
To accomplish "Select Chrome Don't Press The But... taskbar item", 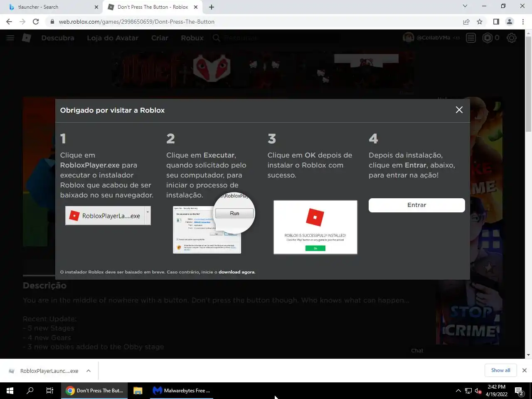I will pyautogui.click(x=94, y=391).
